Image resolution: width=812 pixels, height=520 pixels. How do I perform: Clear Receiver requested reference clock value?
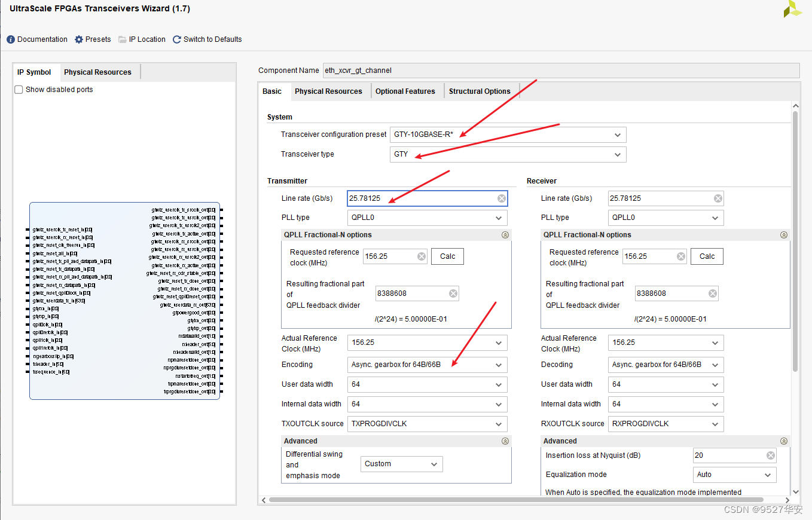click(x=681, y=256)
